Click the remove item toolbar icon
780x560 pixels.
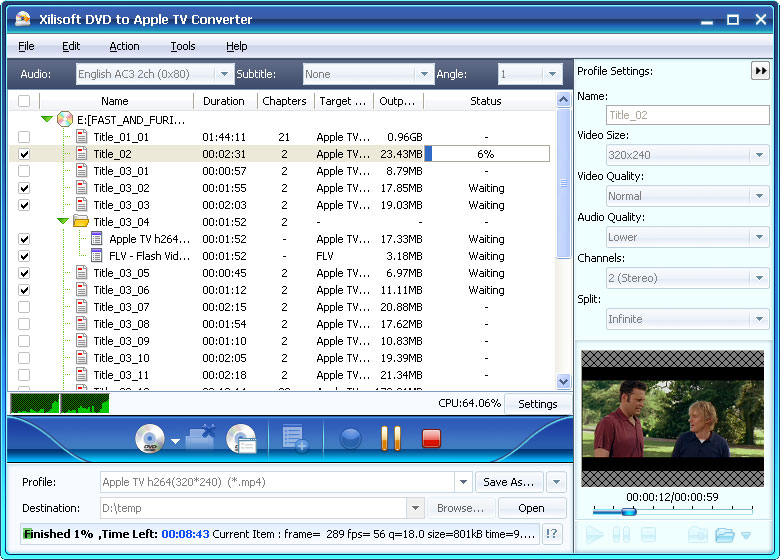pyautogui.click(x=201, y=437)
